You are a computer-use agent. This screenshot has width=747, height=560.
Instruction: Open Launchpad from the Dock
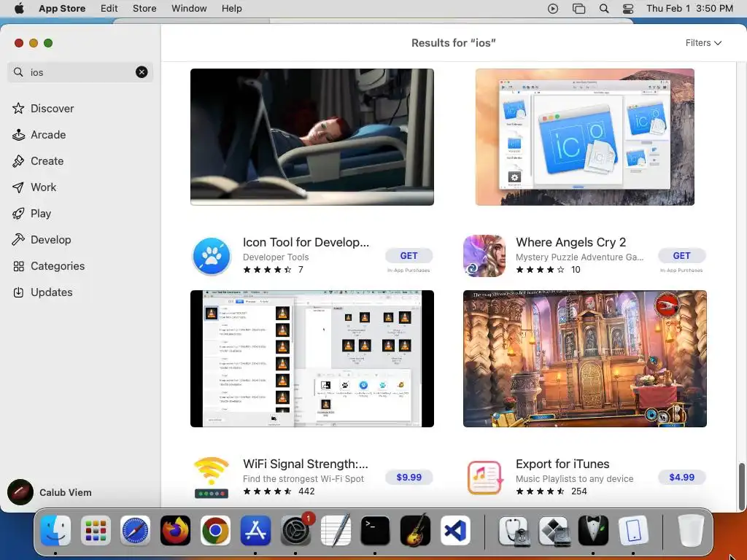tap(96, 531)
